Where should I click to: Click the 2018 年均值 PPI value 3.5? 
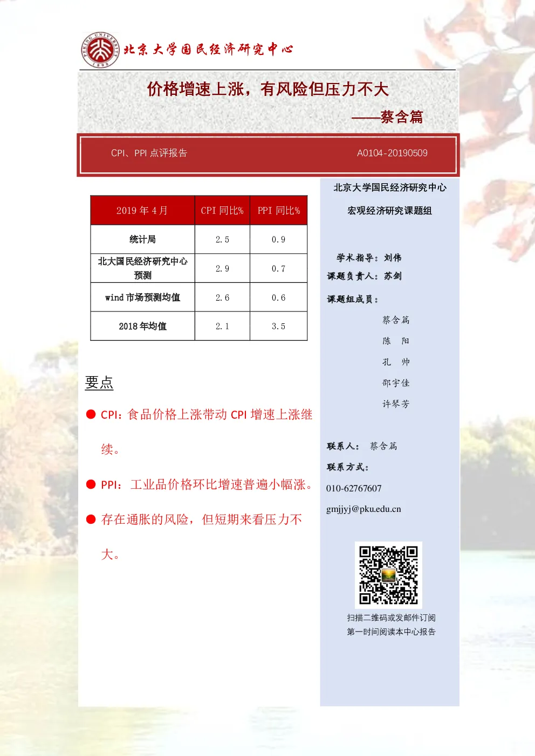pos(278,327)
